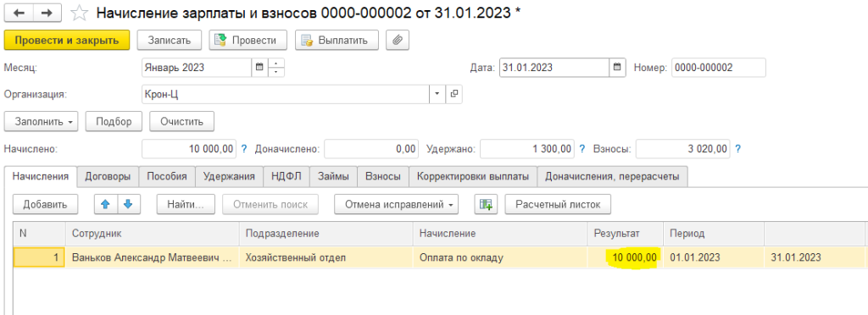This screenshot has width=868, height=315.
Task: Click the Начислено field 10 000,00
Action: 189,149
